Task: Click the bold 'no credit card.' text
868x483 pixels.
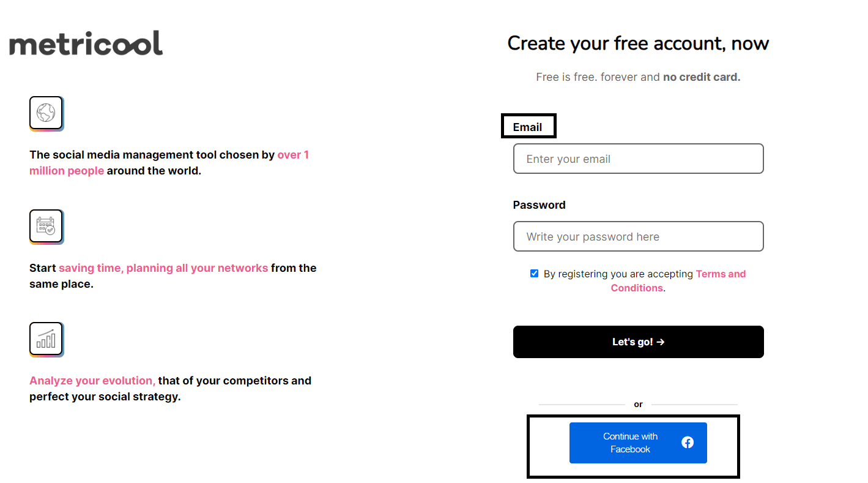Action: tap(702, 77)
